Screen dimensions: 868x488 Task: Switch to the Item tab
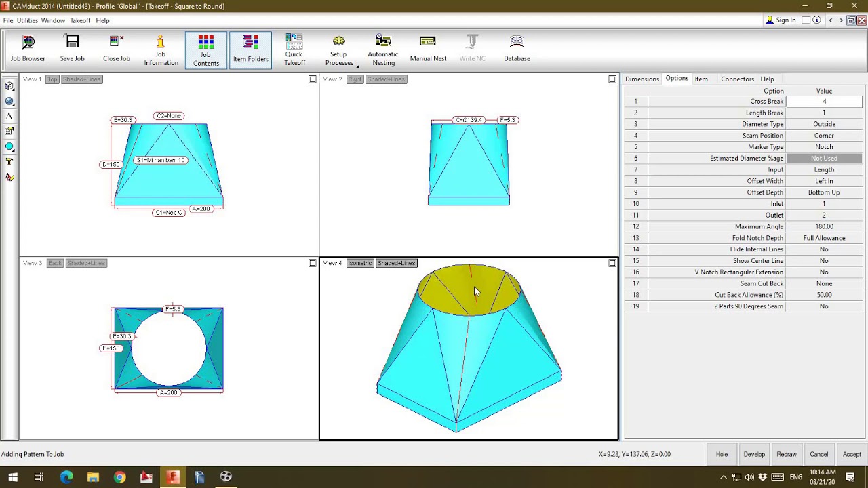click(701, 79)
